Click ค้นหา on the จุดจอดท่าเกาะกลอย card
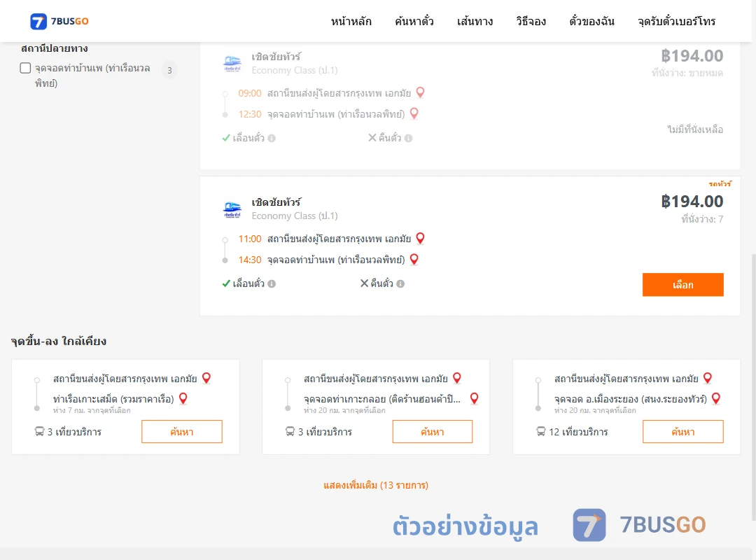756x560 pixels. tap(433, 432)
